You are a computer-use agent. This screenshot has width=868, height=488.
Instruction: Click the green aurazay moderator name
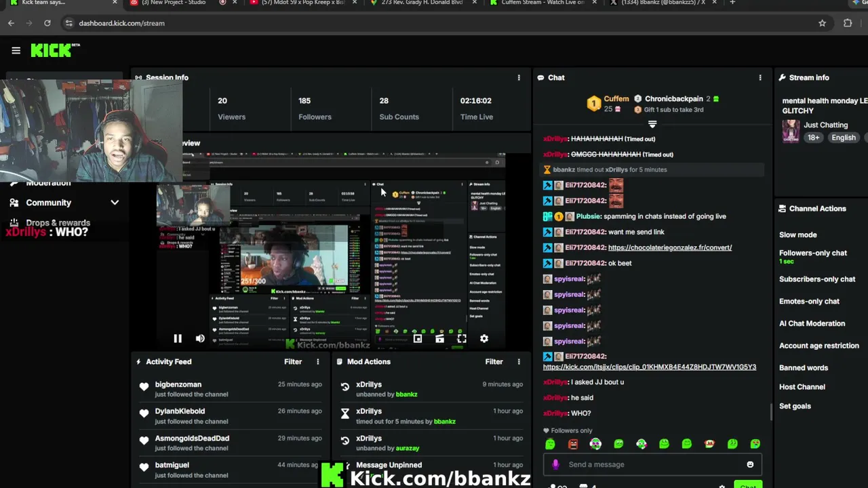[408, 448]
